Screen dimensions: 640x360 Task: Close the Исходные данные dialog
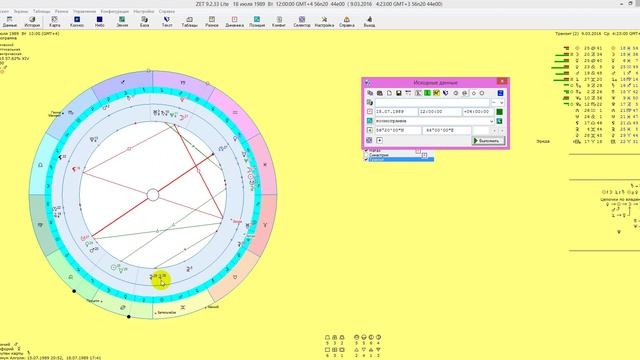point(502,81)
